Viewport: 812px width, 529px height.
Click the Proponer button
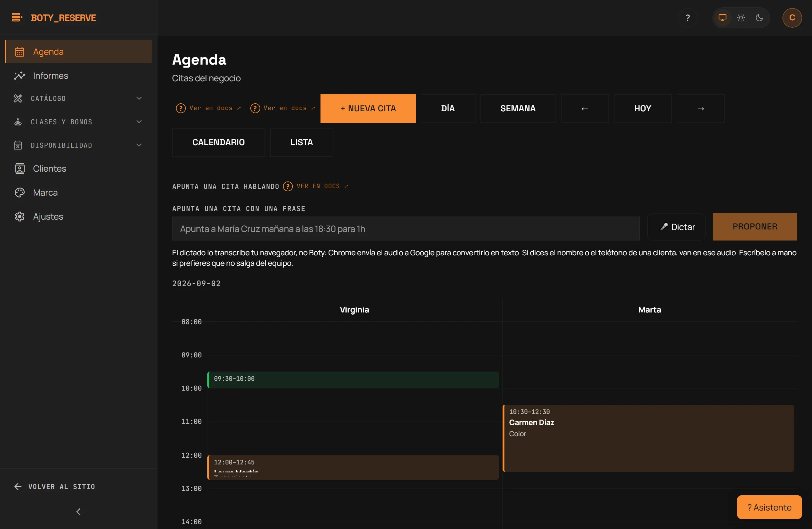click(x=755, y=226)
